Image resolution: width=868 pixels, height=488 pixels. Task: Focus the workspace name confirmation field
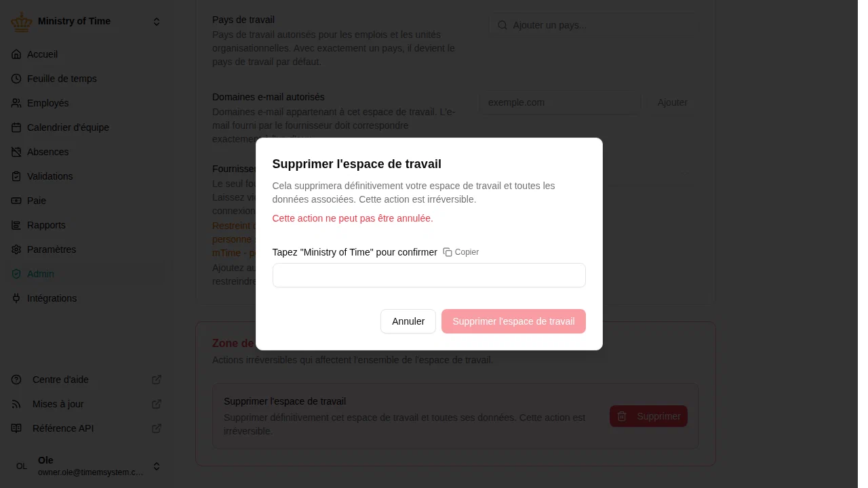[429, 275]
